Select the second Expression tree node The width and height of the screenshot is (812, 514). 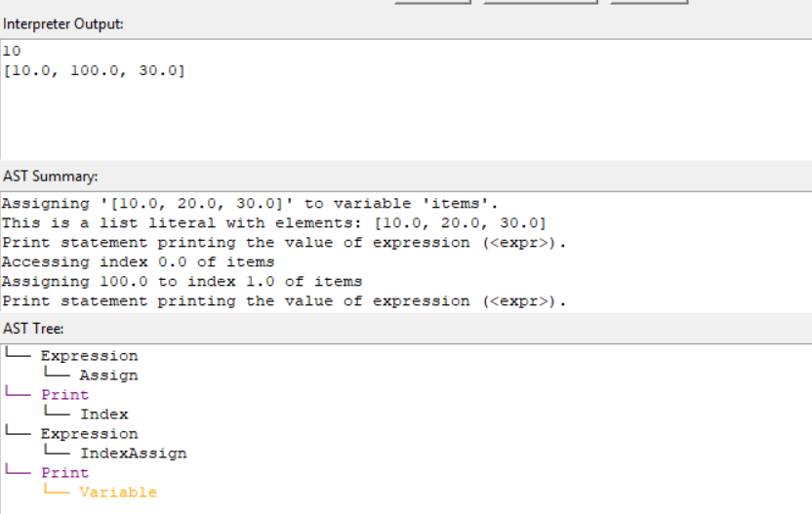tap(89, 434)
